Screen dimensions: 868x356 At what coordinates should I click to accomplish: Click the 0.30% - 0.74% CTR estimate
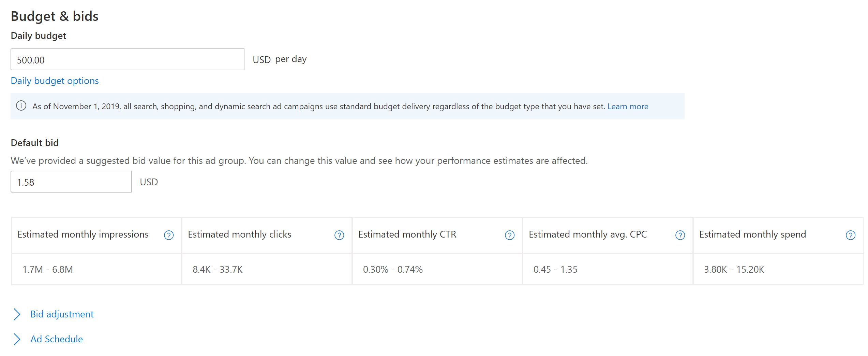(x=393, y=270)
